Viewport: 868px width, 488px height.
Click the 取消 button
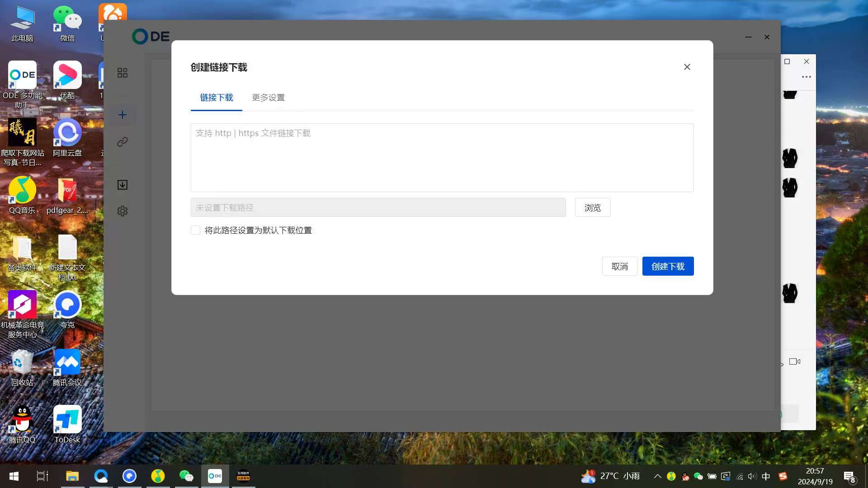tap(619, 267)
